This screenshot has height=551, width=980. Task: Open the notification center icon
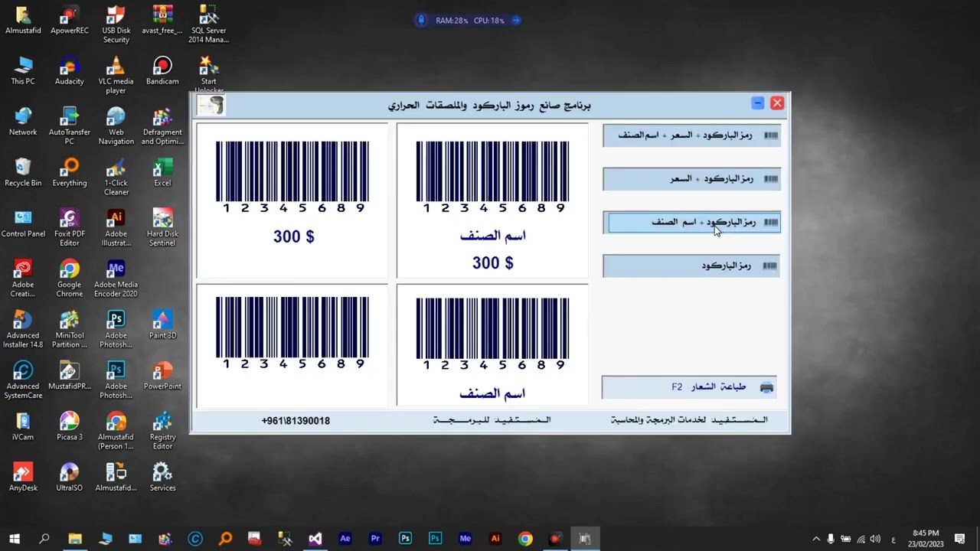click(x=959, y=539)
